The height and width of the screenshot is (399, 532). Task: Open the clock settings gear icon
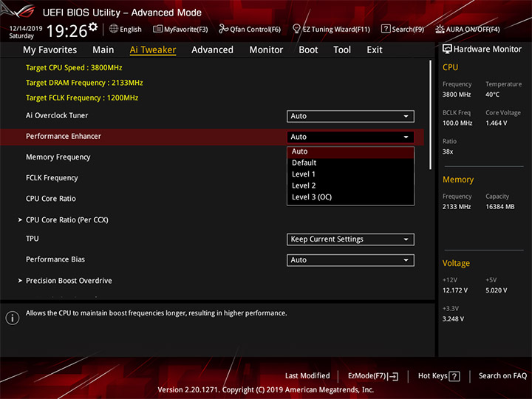(93, 26)
